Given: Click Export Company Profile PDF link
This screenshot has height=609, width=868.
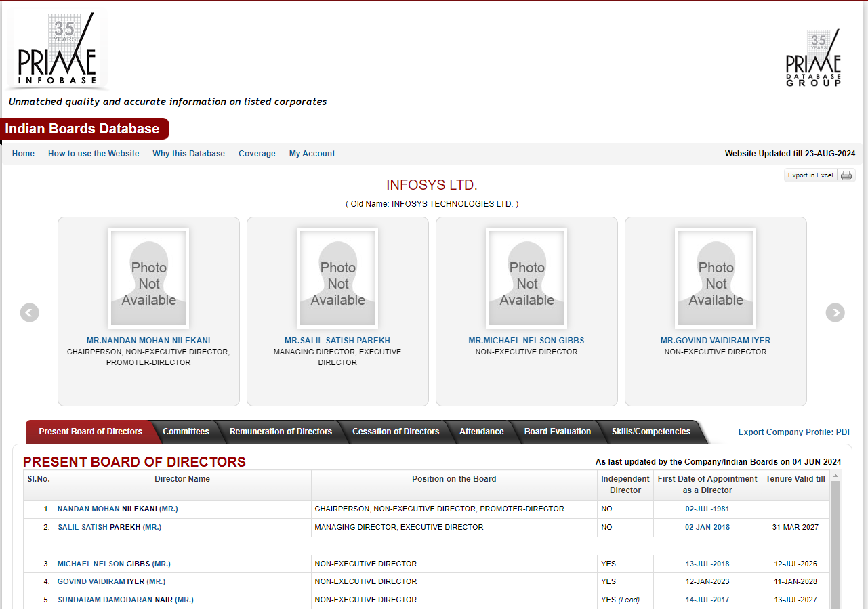Looking at the screenshot, I should coord(794,432).
